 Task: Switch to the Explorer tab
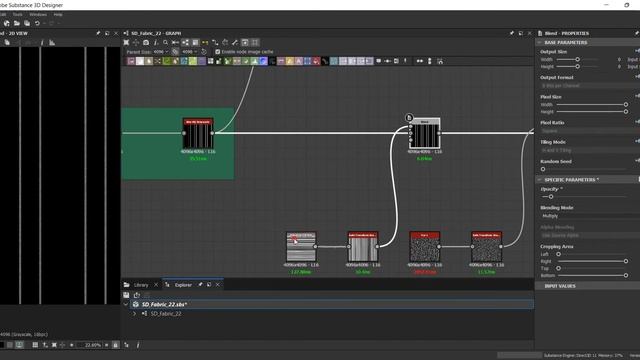click(x=183, y=285)
